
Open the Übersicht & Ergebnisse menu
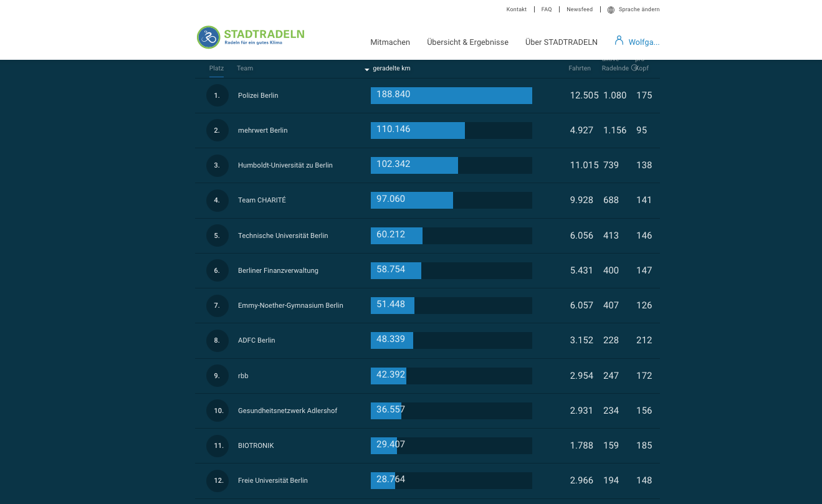click(x=467, y=42)
